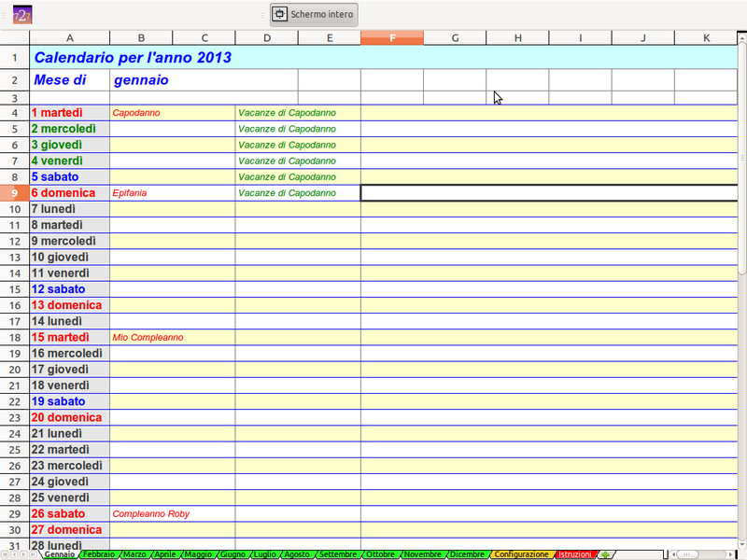Screen dimensions: 747x560
Task: Click the 'Mese di' cell
Action: click(69, 80)
